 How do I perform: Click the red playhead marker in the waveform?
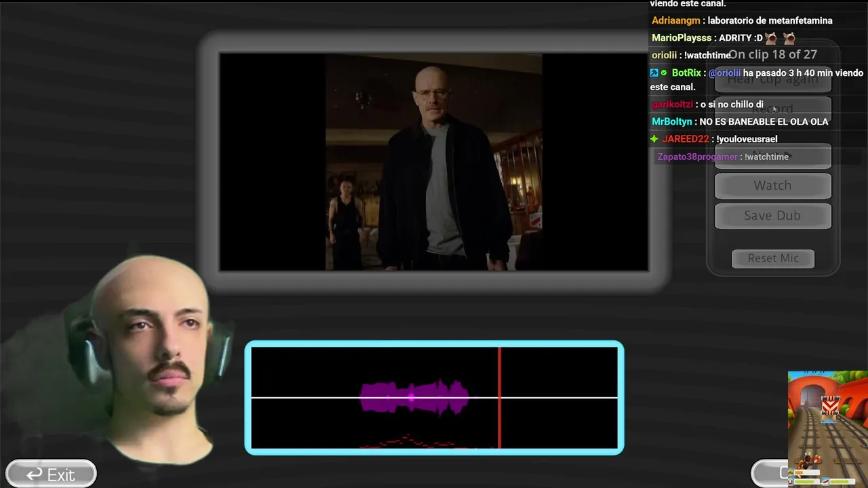[x=500, y=398]
